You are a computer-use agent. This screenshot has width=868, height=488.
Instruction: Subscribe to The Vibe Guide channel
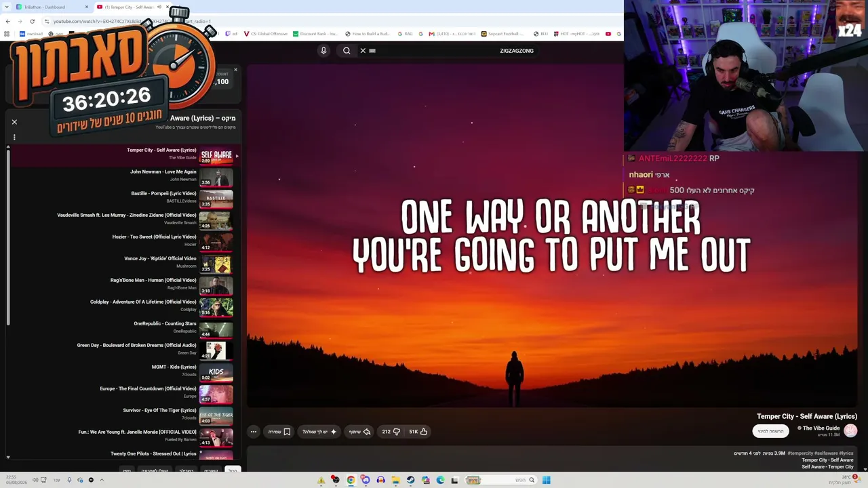tap(770, 431)
